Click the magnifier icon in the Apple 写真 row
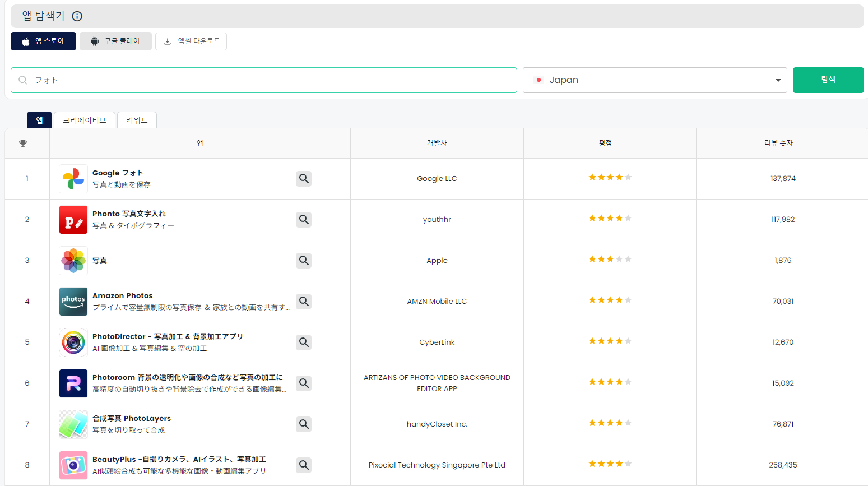 tap(304, 261)
